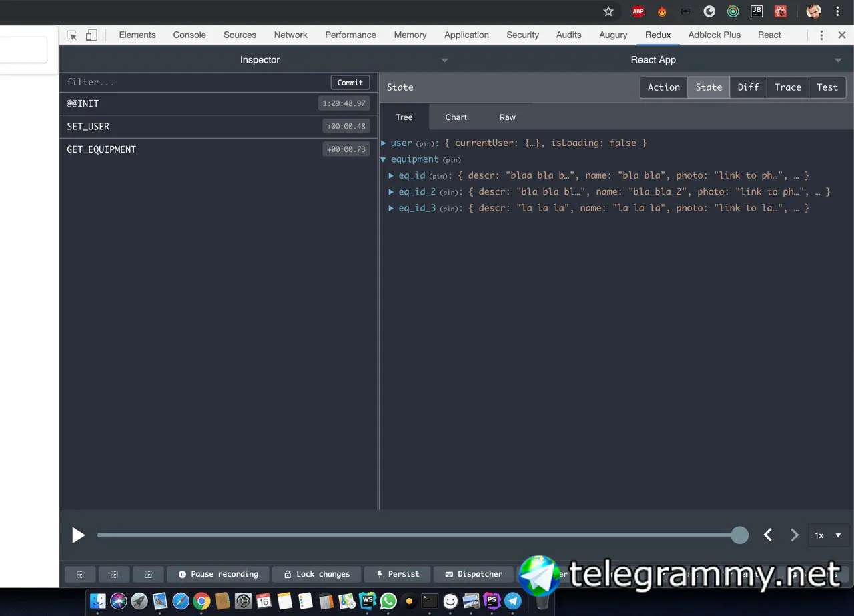Click the Persist button
This screenshot has width=854, height=616.
pyautogui.click(x=397, y=574)
